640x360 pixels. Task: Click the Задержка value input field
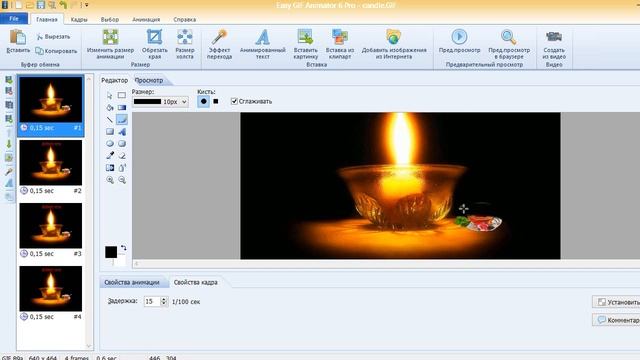[152, 301]
